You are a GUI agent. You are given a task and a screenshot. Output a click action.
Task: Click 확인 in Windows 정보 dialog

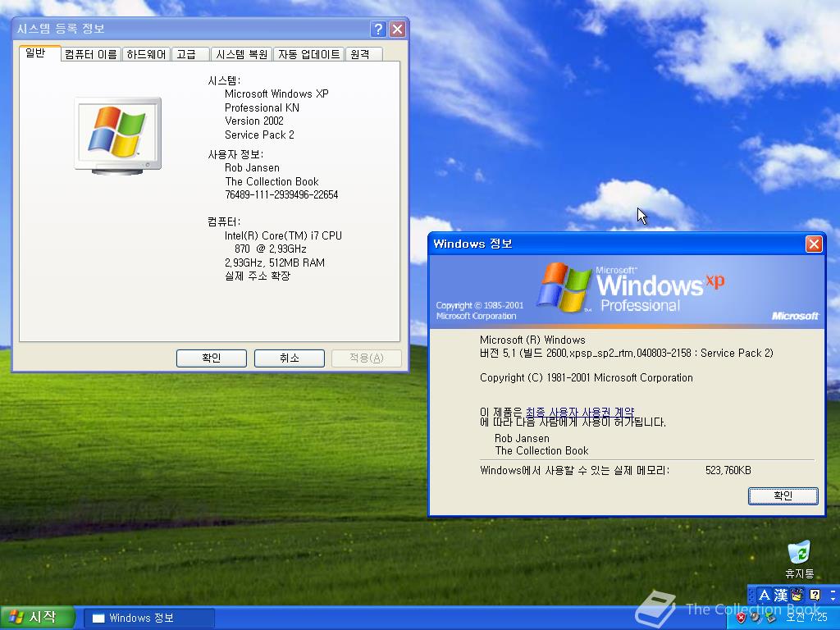click(x=783, y=496)
